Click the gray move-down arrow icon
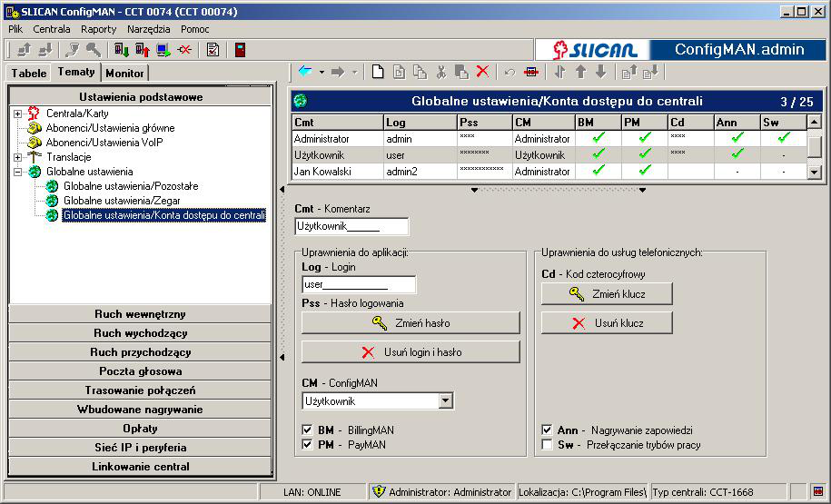This screenshot has width=831, height=504. click(601, 72)
